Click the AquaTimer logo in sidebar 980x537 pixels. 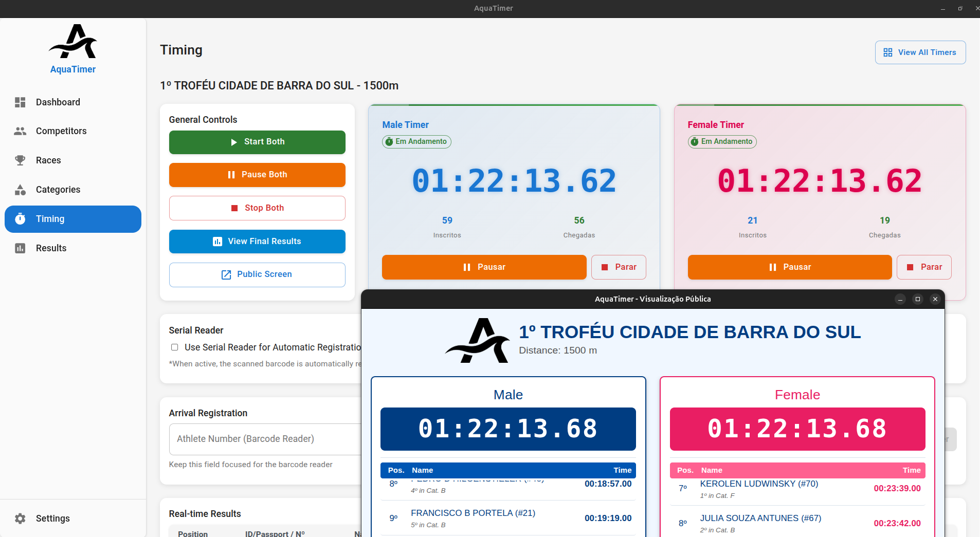[x=72, y=42]
